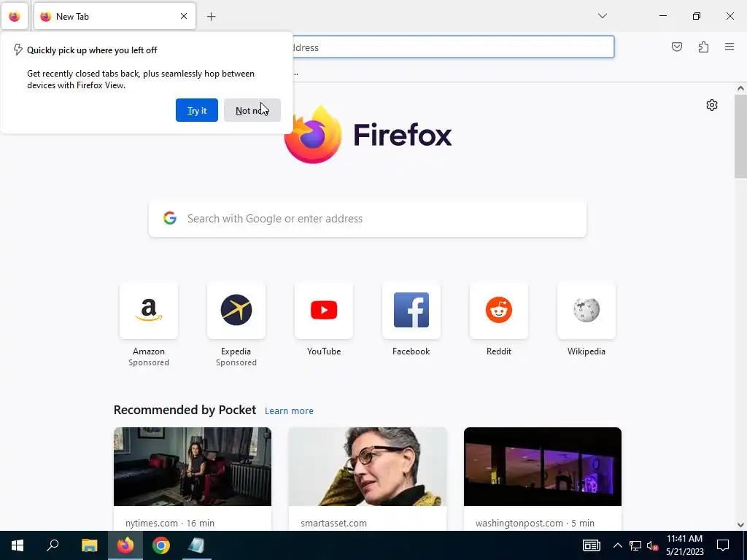Click Google logo in search box

170,218
